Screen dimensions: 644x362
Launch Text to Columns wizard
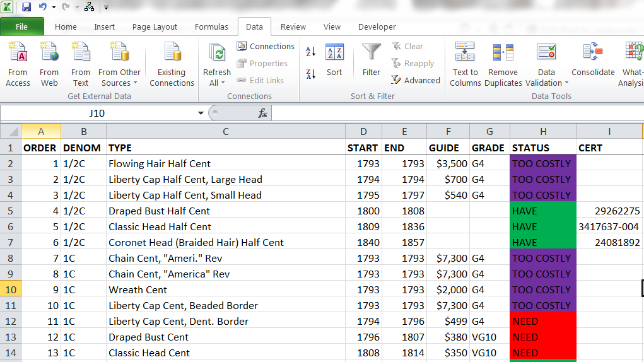[x=465, y=64]
